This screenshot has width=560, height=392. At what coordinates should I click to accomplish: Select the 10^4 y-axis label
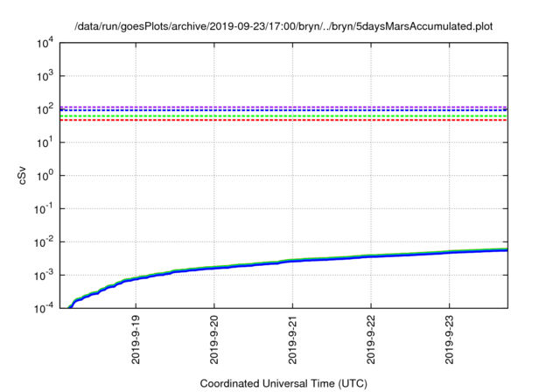tap(45, 44)
